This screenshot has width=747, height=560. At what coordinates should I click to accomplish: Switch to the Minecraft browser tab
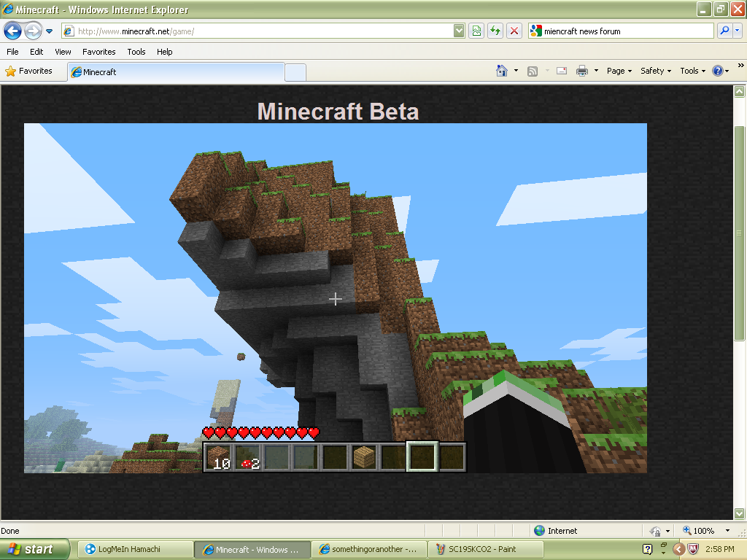[x=175, y=72]
